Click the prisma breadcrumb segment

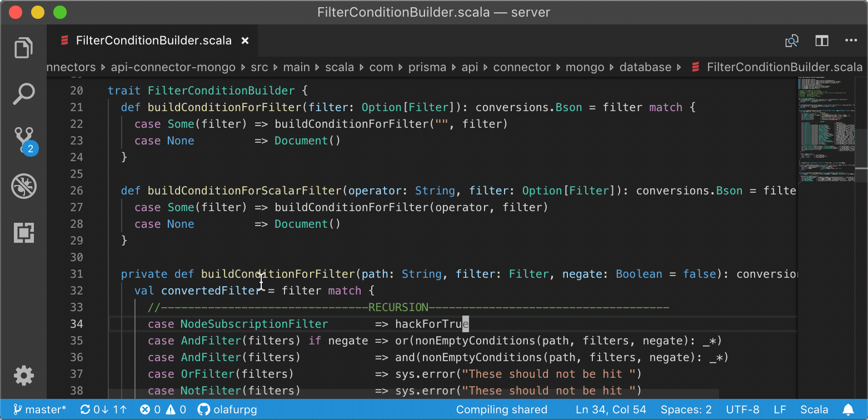pos(427,67)
